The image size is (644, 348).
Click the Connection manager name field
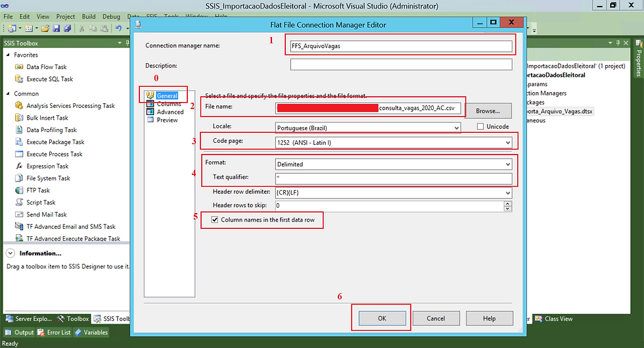point(401,46)
